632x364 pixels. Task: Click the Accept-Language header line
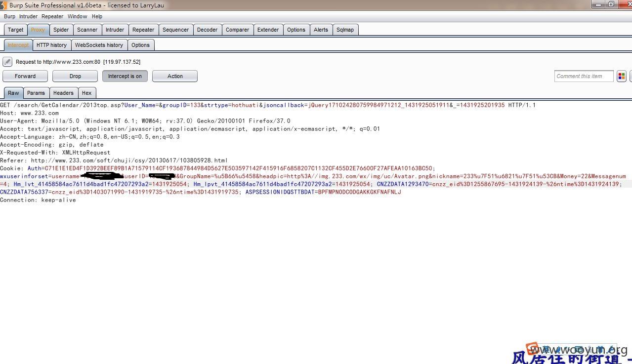pos(90,137)
